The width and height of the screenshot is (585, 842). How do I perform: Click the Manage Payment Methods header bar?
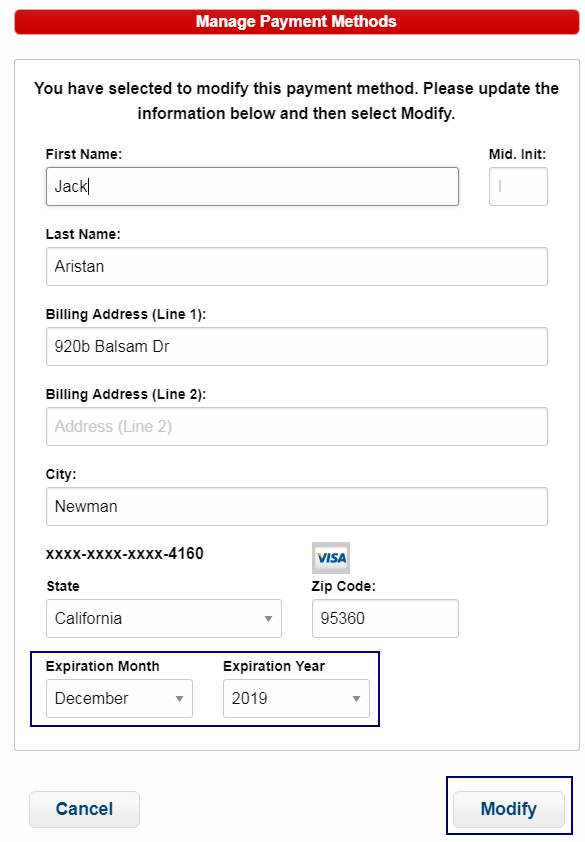click(292, 21)
